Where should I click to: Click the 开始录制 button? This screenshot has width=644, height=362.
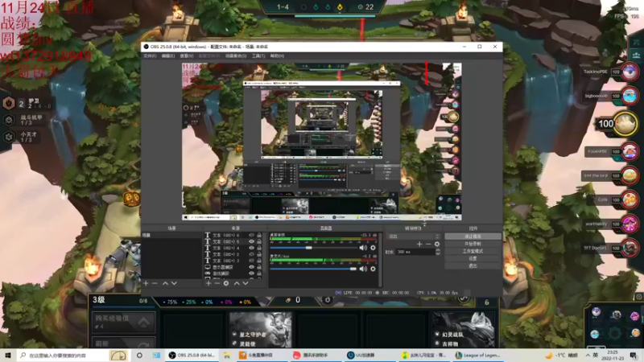click(x=473, y=244)
